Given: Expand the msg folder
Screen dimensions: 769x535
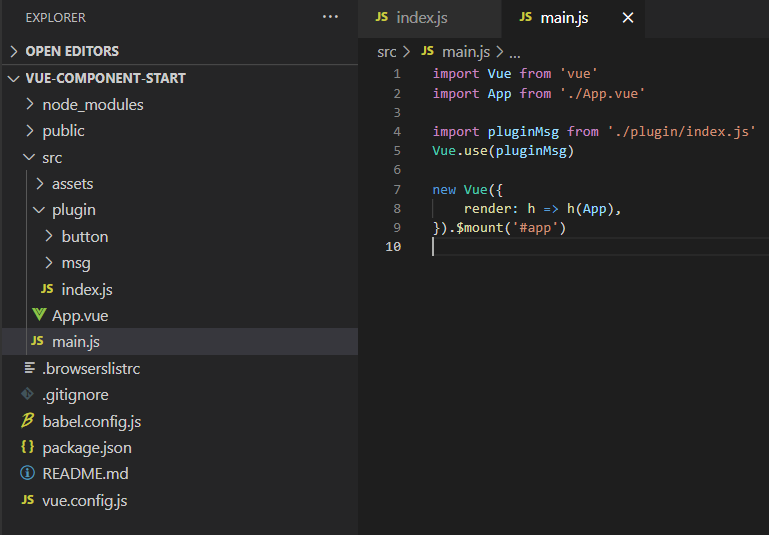Looking at the screenshot, I should coord(180,263).
